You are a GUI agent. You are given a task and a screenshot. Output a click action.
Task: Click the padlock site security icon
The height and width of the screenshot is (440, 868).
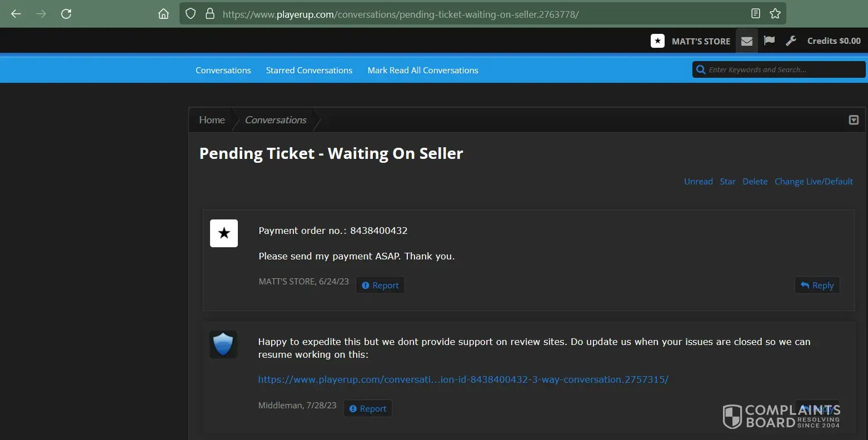(209, 14)
